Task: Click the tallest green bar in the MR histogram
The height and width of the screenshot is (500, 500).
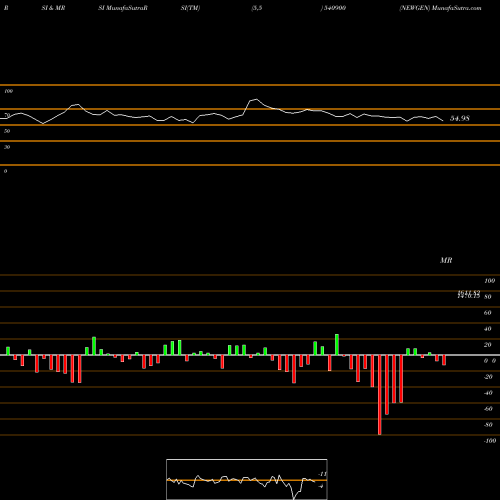Action: 337,345
